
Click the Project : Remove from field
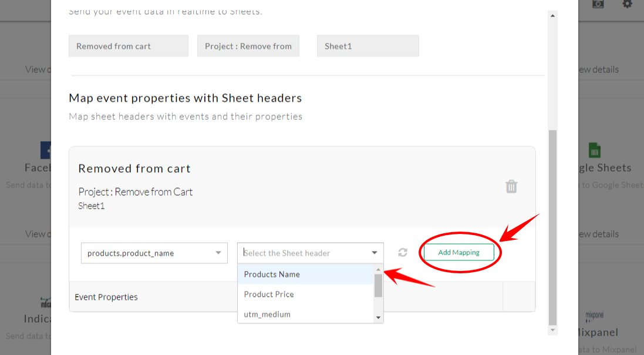(x=248, y=46)
